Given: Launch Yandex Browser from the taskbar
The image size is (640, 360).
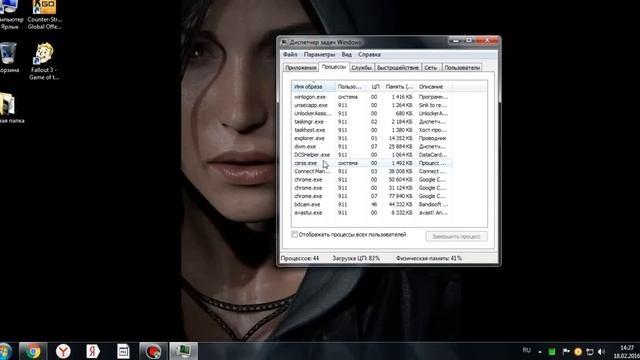Looking at the screenshot, I should point(63,351).
